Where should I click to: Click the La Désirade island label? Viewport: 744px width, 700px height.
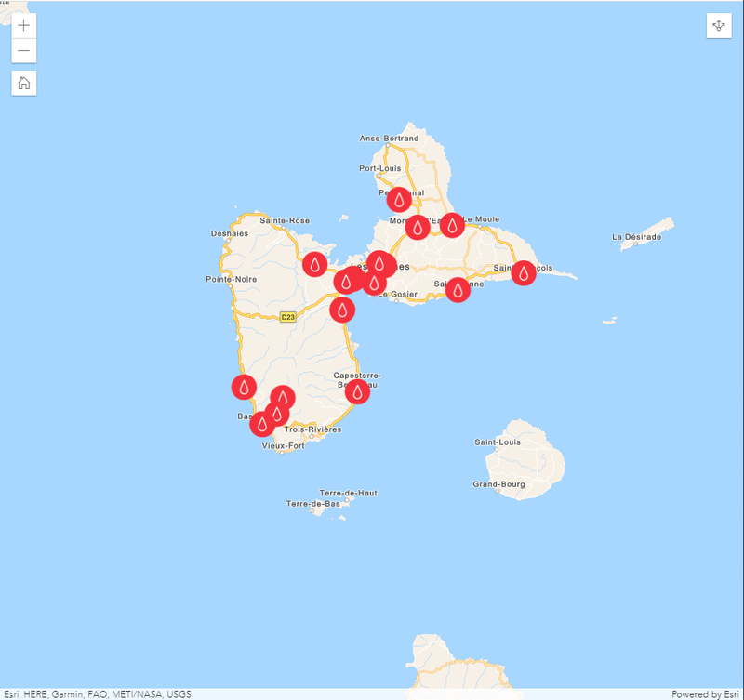point(636,237)
